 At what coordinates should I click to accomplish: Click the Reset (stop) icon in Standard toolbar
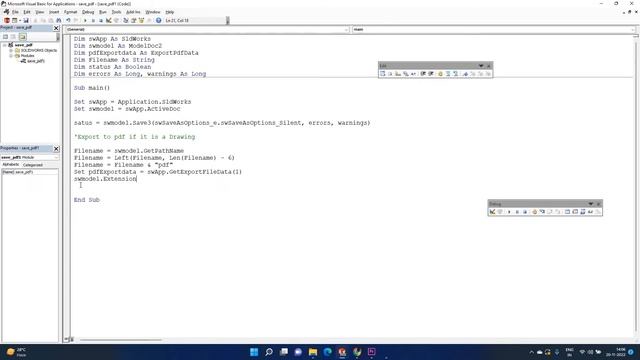101,20
